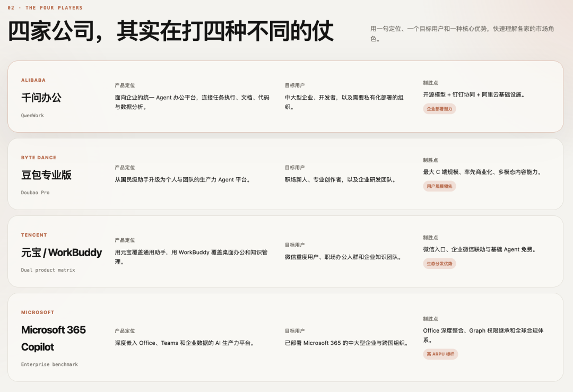Click 产品定位 label in the 千问办公 card
Screen dimensions: 573x392
[125, 85]
